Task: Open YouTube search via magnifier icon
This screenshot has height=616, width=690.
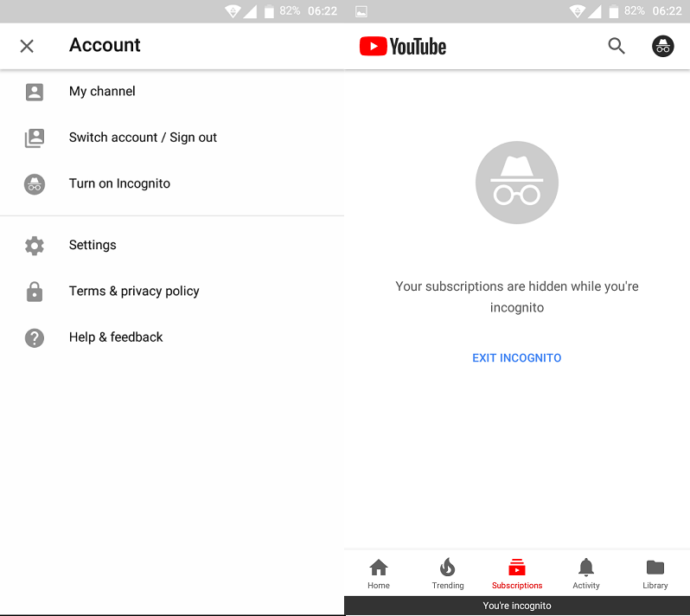Action: click(x=616, y=46)
